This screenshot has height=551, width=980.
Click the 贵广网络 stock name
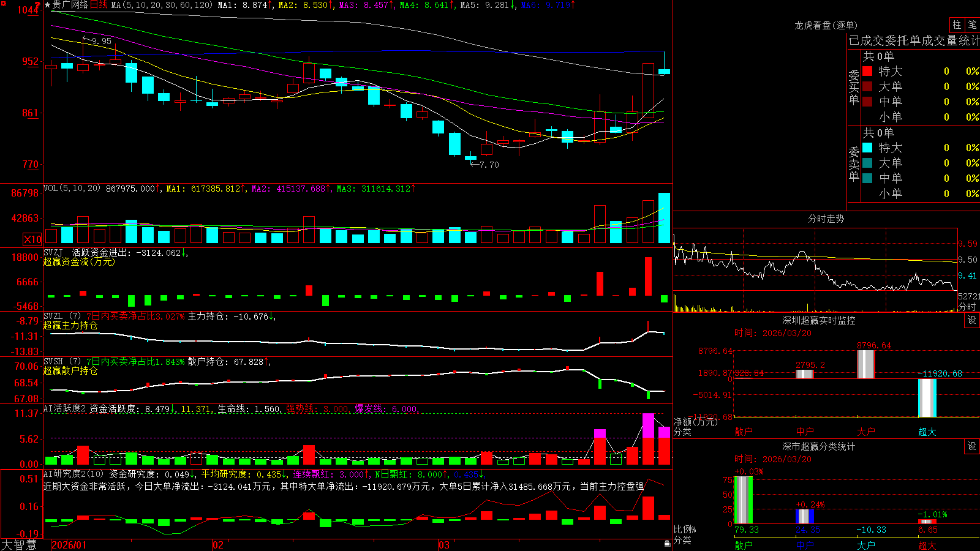(x=70, y=5)
